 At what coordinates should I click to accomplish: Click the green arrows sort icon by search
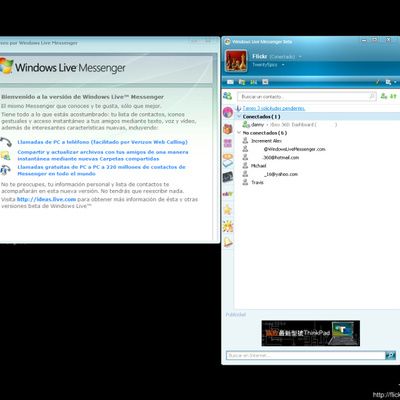click(x=393, y=96)
